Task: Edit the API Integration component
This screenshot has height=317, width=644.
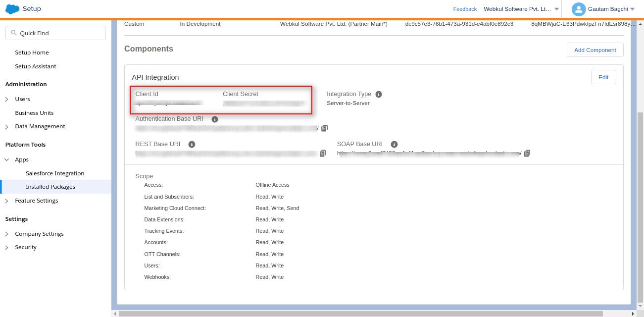Action: [x=603, y=77]
